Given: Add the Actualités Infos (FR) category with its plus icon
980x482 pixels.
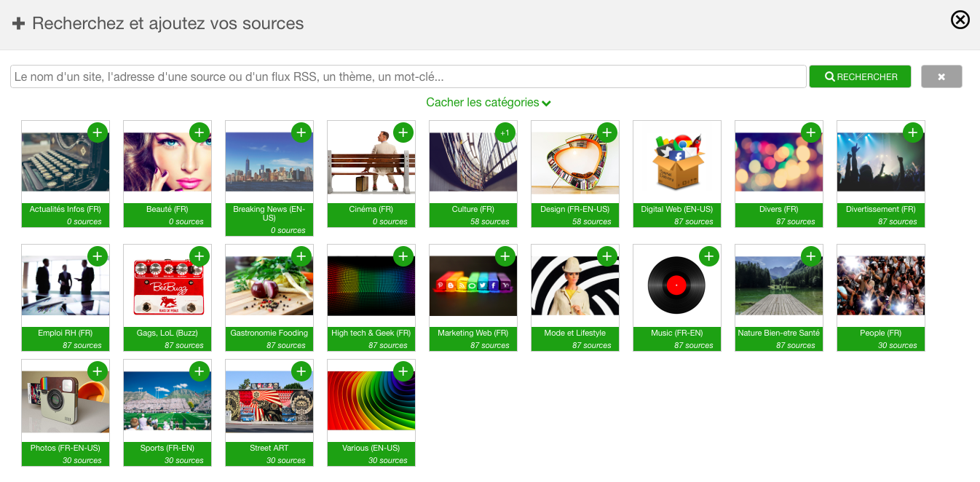Looking at the screenshot, I should (x=98, y=133).
